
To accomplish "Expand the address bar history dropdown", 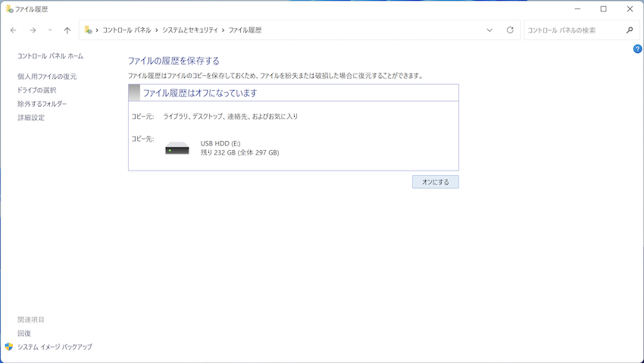I will point(489,30).
